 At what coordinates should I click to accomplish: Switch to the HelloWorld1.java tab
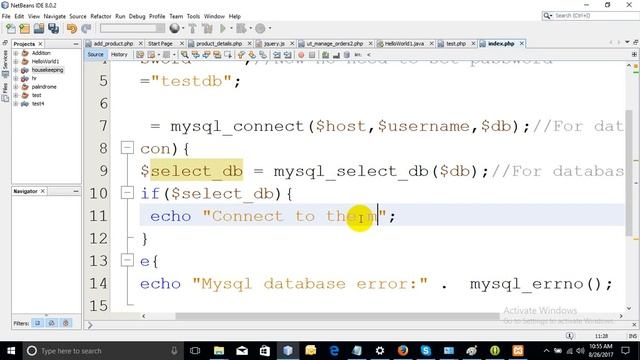[x=404, y=43]
